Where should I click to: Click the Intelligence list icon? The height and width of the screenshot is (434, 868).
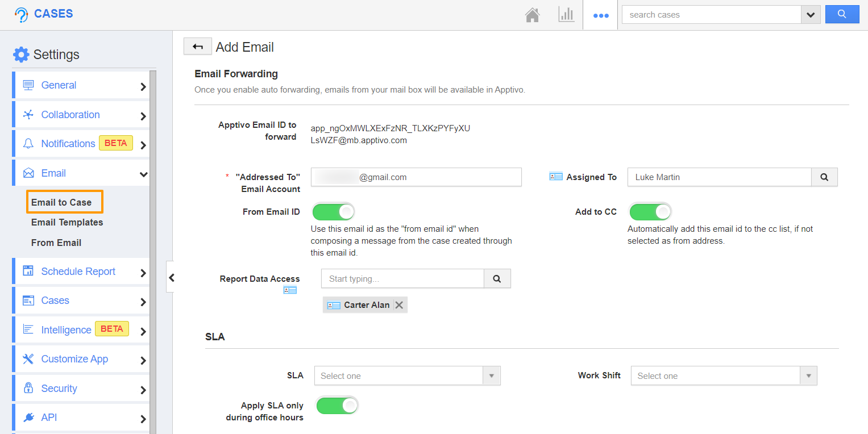point(28,329)
